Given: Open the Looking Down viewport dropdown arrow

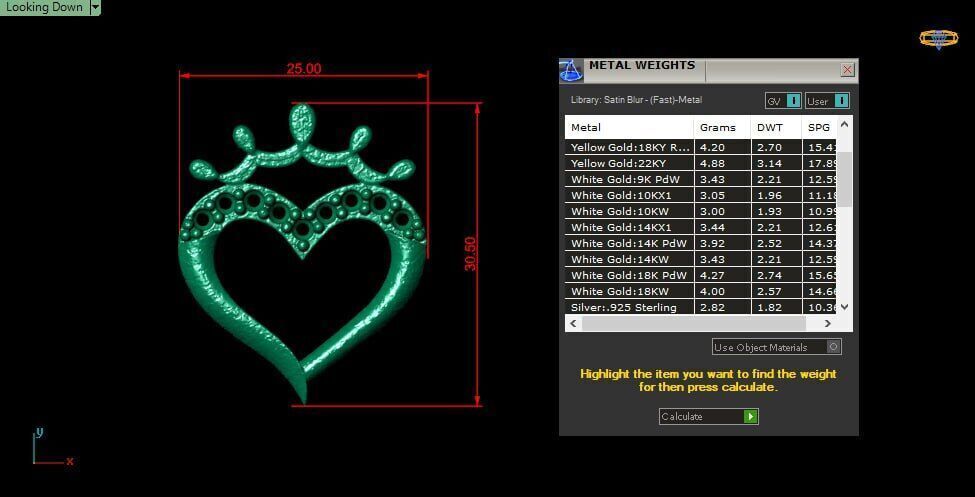Looking at the screenshot, I should [x=95, y=7].
